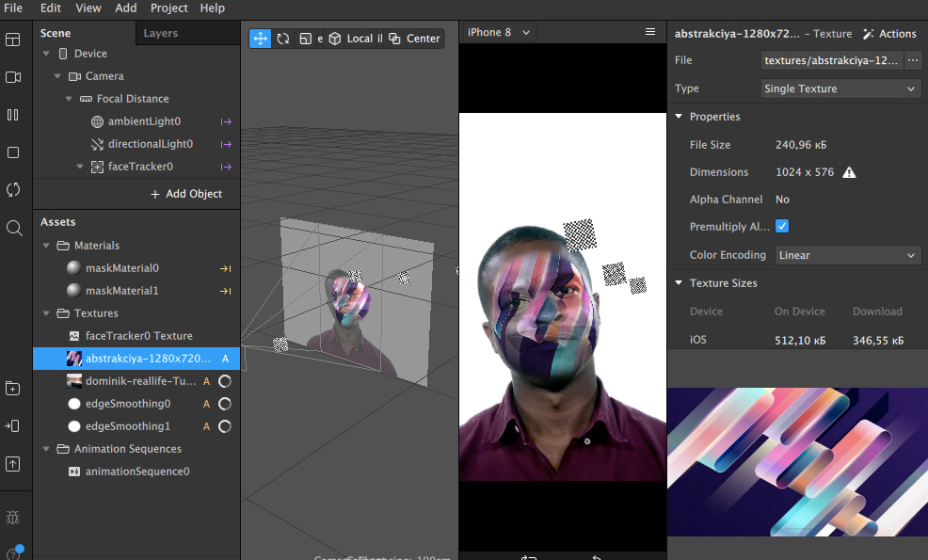Viewport: 928px width, 560px height.
Task: Open the Edit menu
Action: (x=50, y=8)
